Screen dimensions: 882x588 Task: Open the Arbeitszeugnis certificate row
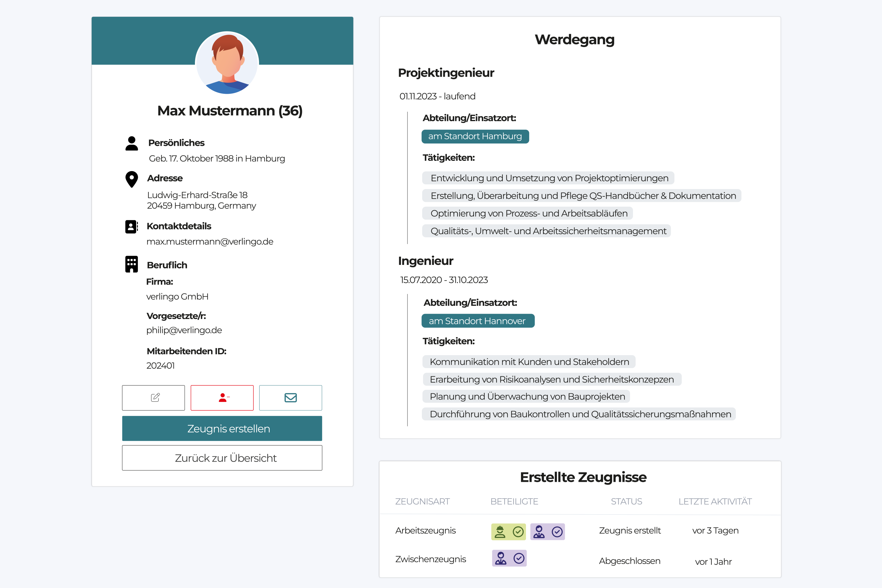(425, 531)
